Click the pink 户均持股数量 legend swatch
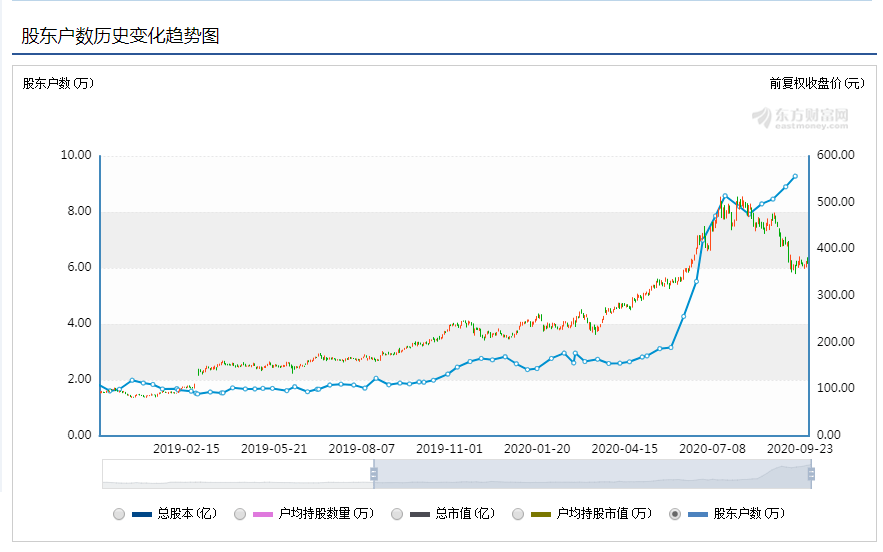The image size is (883, 552). coord(264,514)
